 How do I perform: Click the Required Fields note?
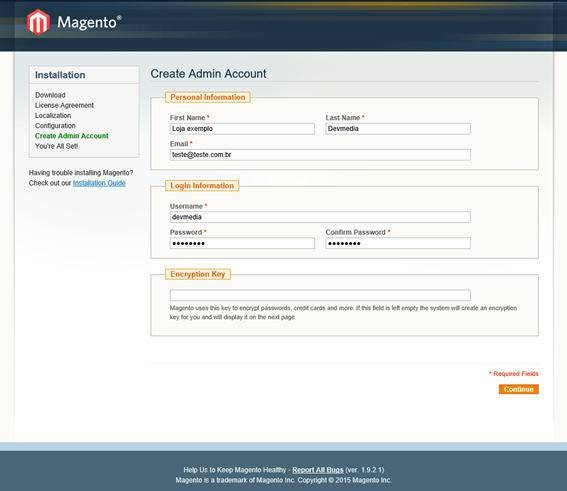[514, 373]
